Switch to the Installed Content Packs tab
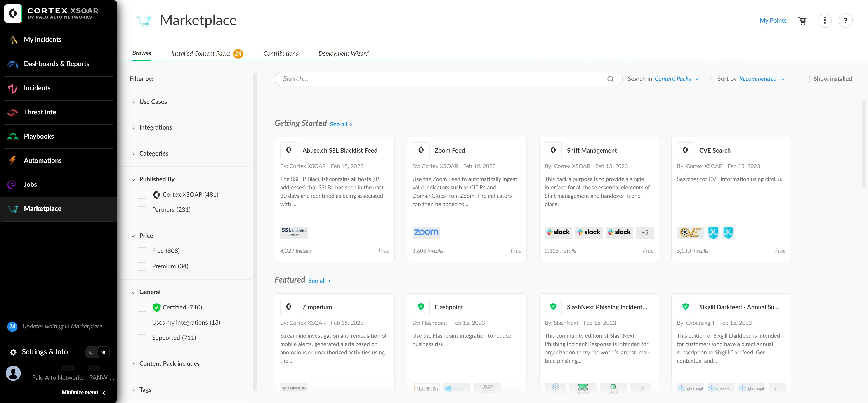This screenshot has width=868, height=403. 201,53
